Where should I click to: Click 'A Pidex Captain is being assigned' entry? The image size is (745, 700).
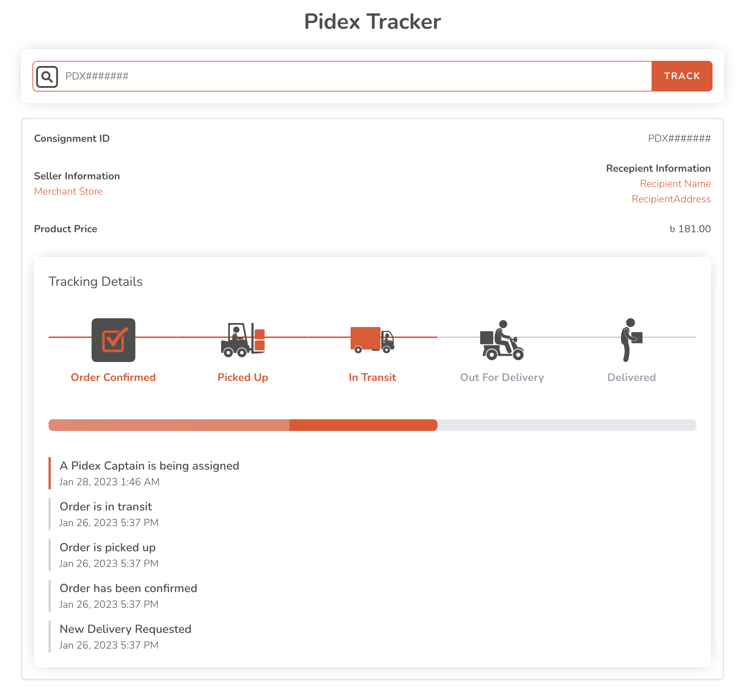[149, 473]
